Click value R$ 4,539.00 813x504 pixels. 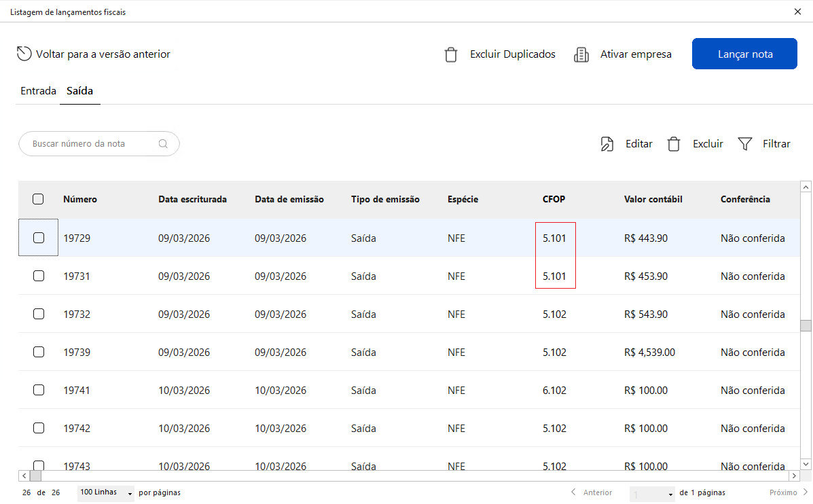coord(649,352)
